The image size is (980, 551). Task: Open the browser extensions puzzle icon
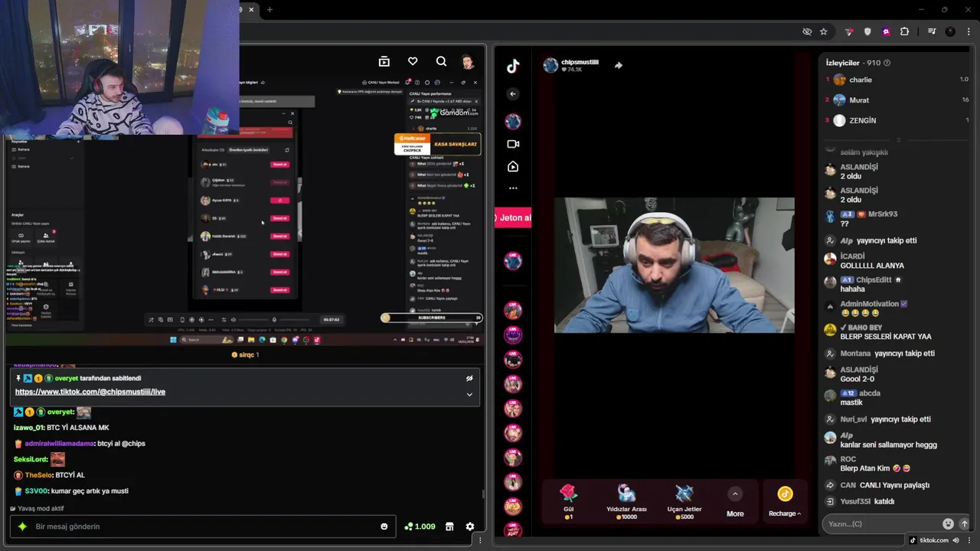904,31
